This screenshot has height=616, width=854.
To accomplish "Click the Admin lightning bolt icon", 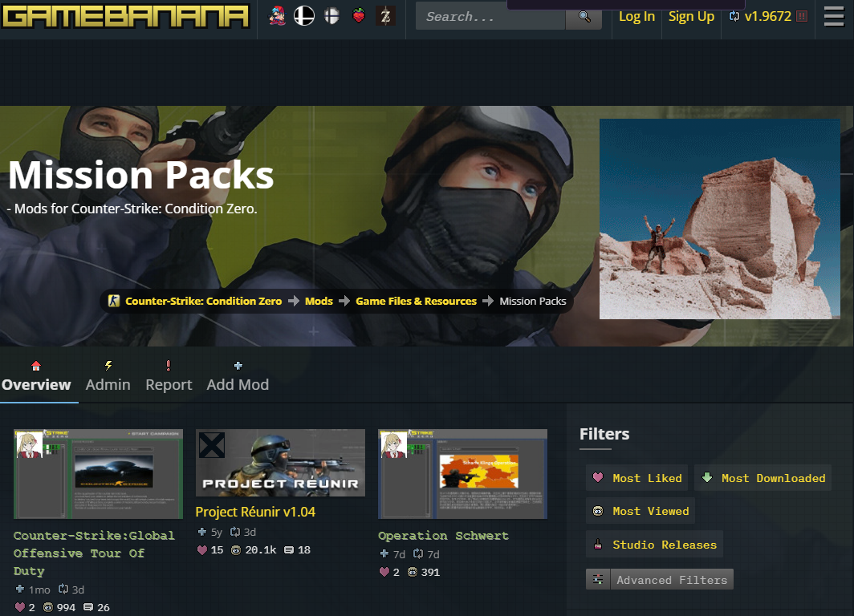I will 108,366.
